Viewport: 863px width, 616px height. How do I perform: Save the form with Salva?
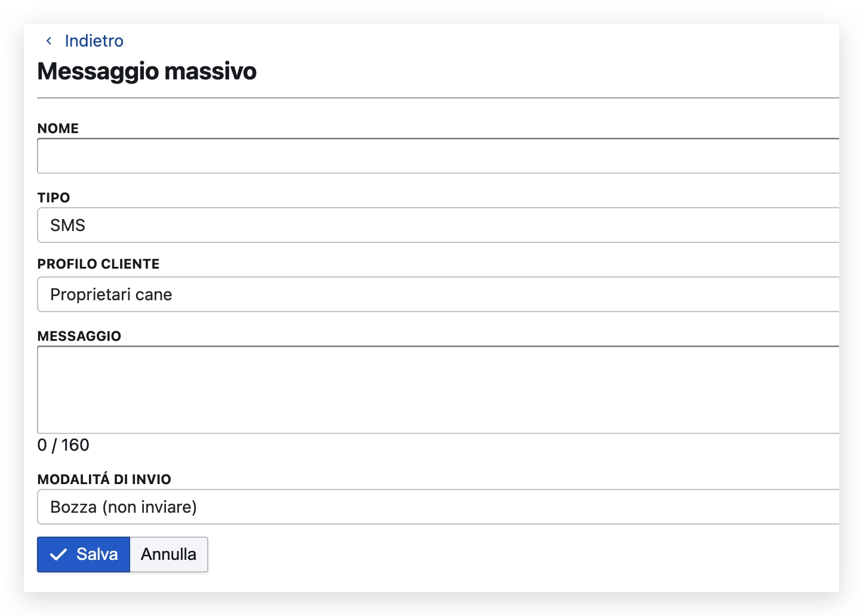(x=84, y=555)
